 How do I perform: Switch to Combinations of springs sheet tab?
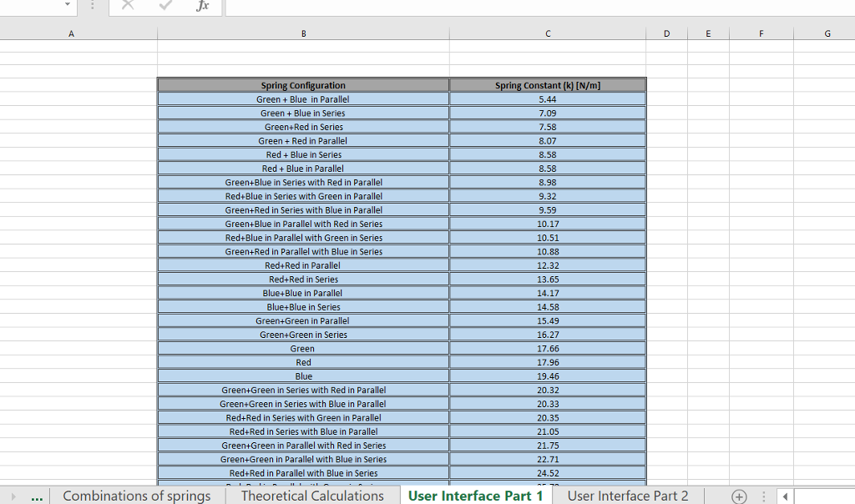(137, 496)
